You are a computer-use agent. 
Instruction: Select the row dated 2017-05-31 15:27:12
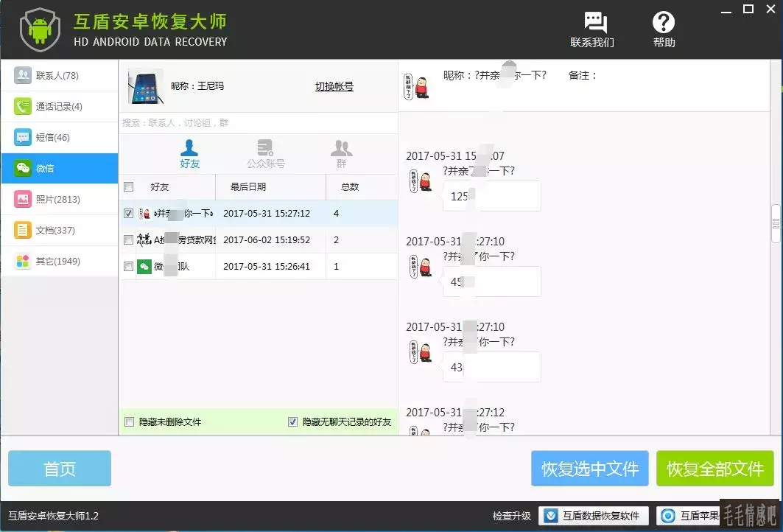click(x=258, y=213)
